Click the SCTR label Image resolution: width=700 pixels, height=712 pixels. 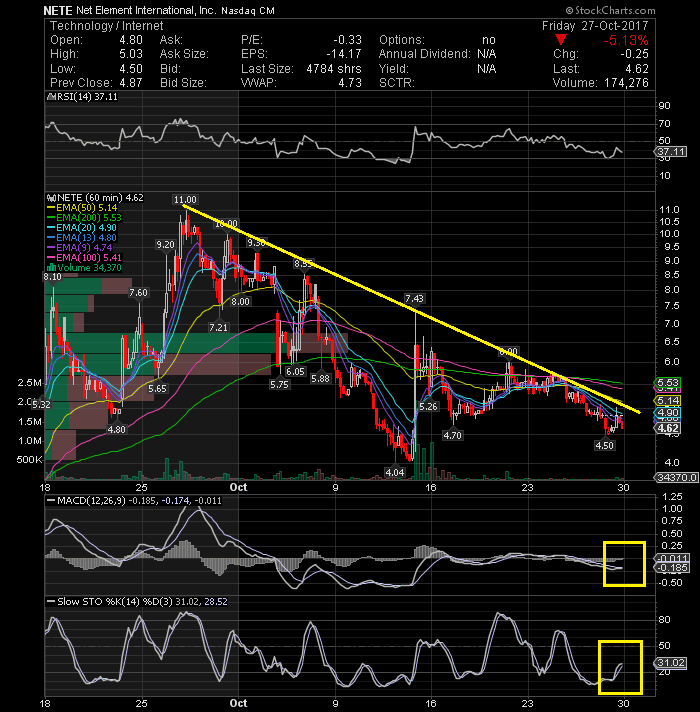397,83
